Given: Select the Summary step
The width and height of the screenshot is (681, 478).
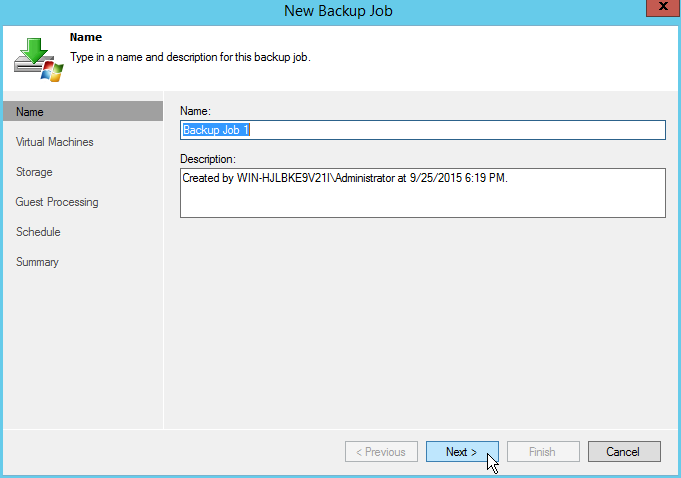Looking at the screenshot, I should pos(37,262).
